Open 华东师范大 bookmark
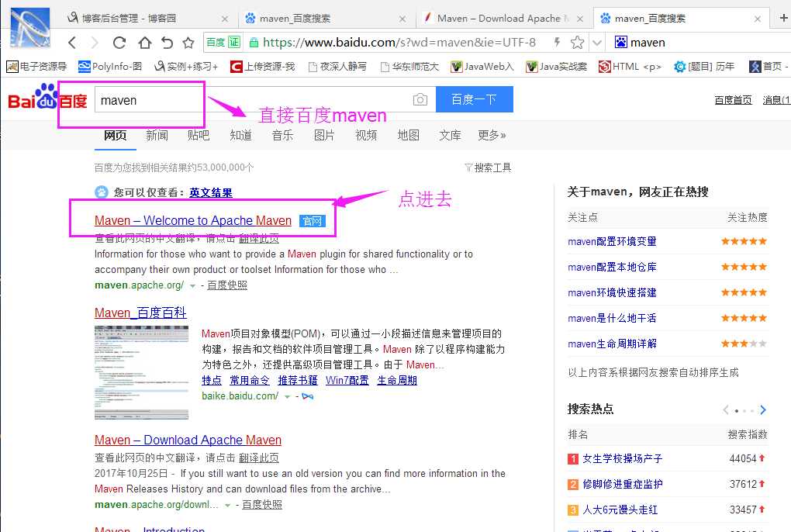The width and height of the screenshot is (791, 532). [409, 67]
